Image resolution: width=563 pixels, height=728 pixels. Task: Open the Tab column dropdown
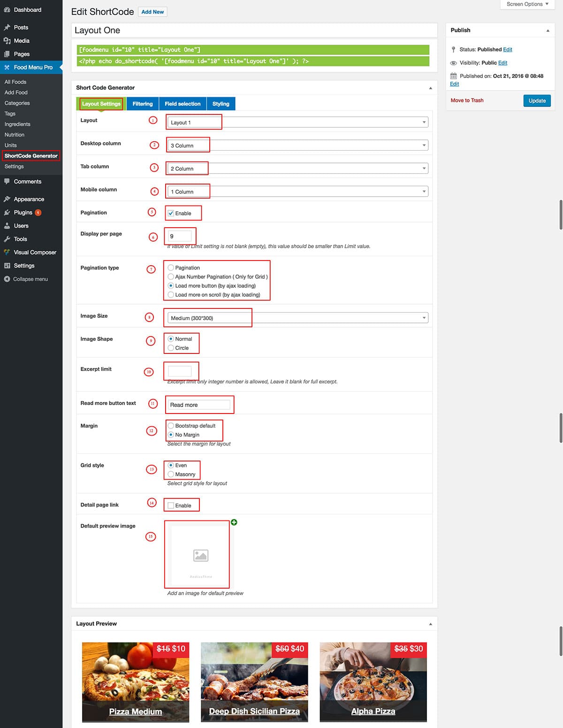click(298, 169)
